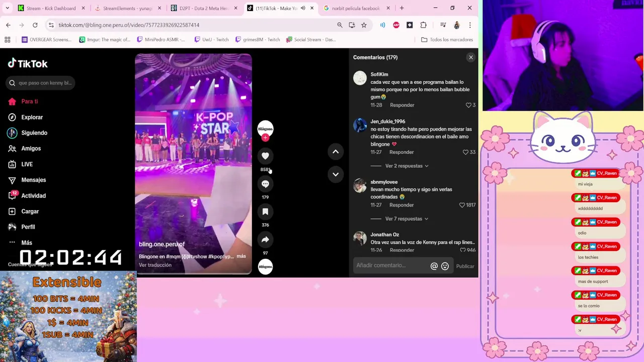Expand video caption with más

coord(242,256)
